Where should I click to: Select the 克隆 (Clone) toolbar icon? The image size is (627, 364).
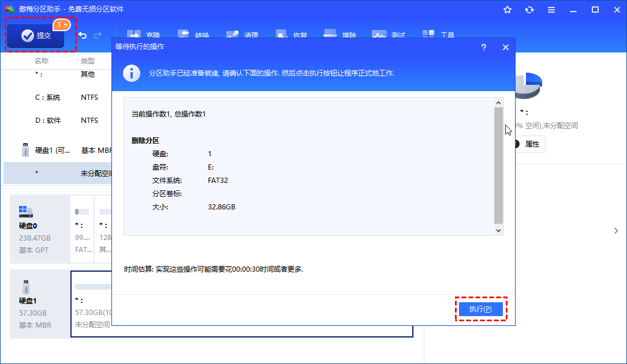[x=143, y=35]
